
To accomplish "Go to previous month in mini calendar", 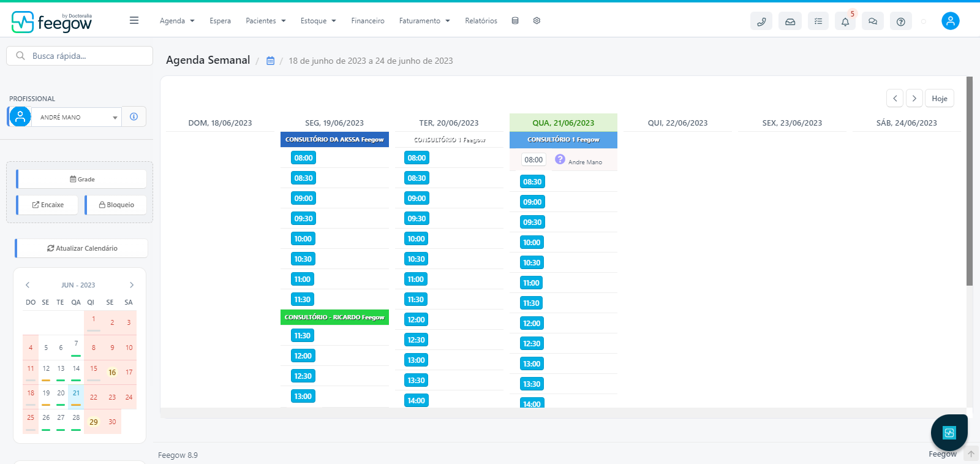I will point(28,285).
